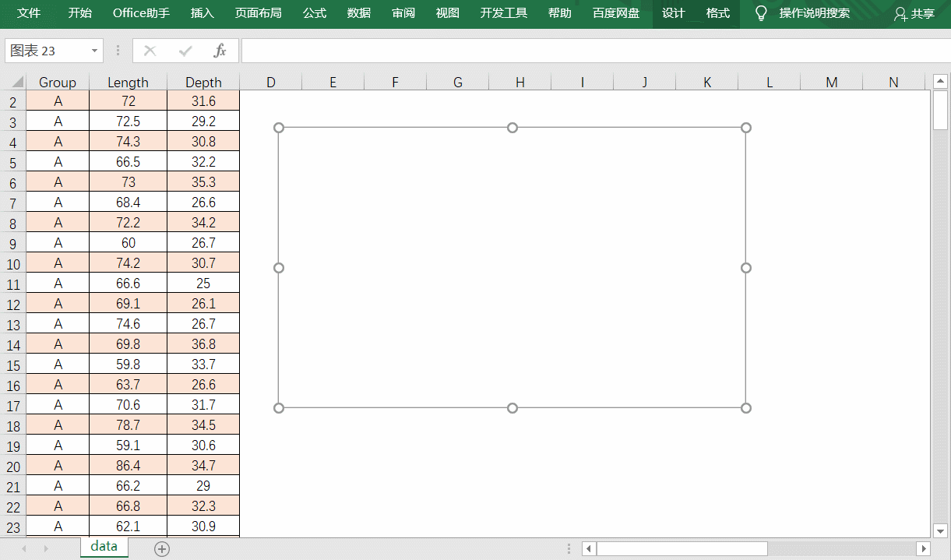The image size is (951, 560).
Task: Switch to the 视图 tab
Action: [448, 13]
